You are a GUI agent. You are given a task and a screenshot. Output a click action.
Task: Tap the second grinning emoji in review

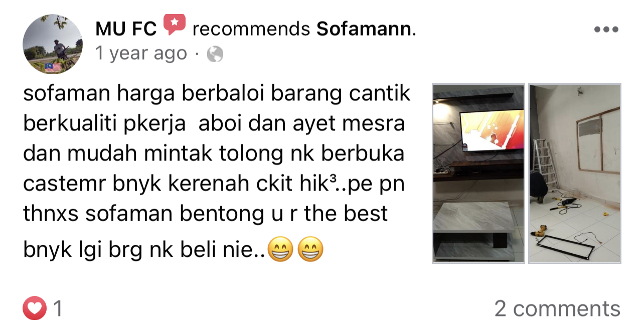click(310, 250)
